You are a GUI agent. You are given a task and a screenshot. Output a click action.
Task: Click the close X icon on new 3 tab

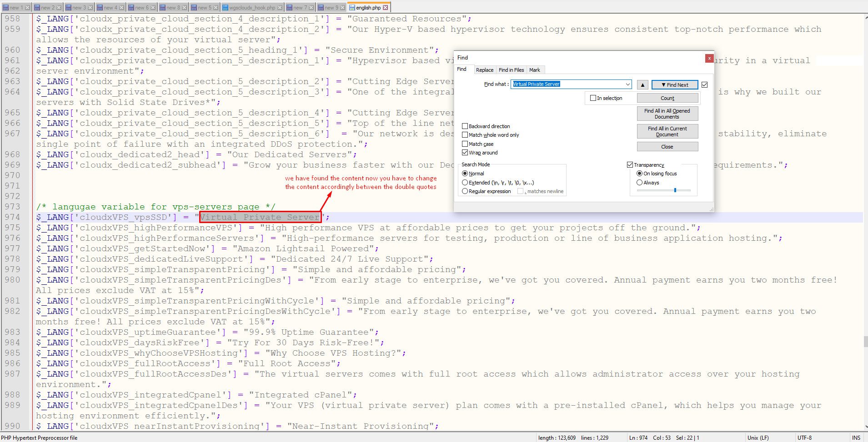tap(90, 8)
